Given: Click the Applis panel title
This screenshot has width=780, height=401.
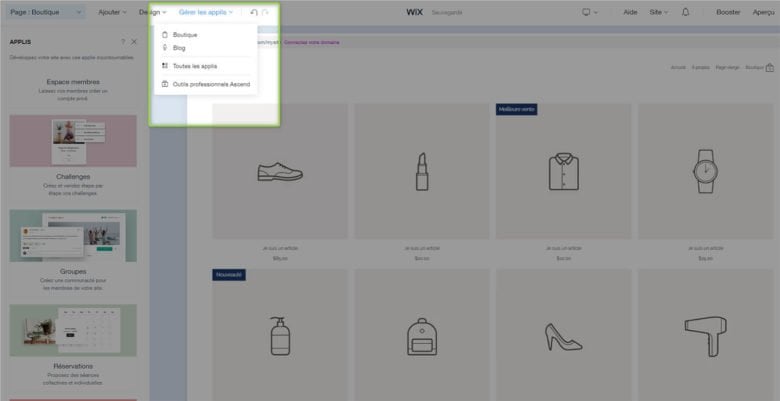Looking at the screenshot, I should (x=20, y=42).
